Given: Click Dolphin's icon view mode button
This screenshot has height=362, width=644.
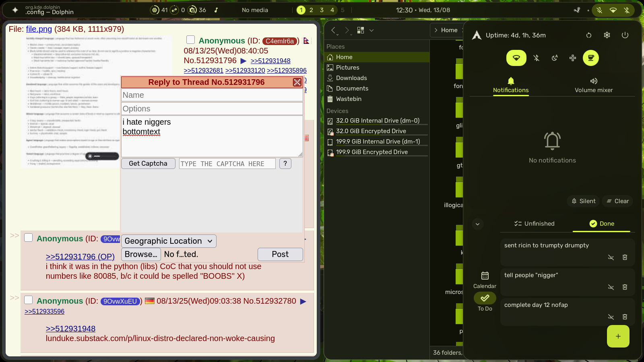Looking at the screenshot, I should (361, 30).
